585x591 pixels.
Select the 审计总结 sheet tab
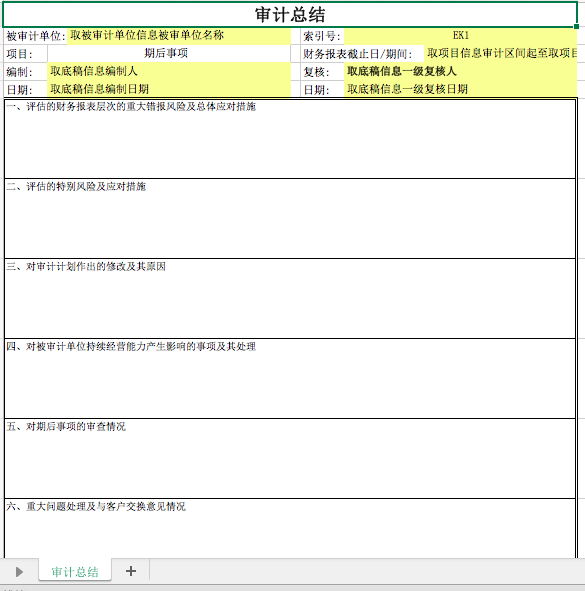coord(75,571)
